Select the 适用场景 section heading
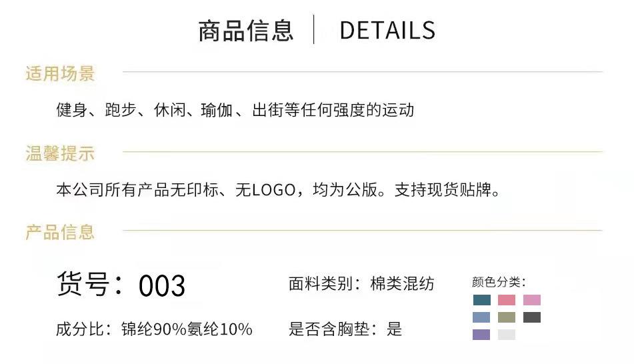The image size is (634, 364). click(60, 73)
